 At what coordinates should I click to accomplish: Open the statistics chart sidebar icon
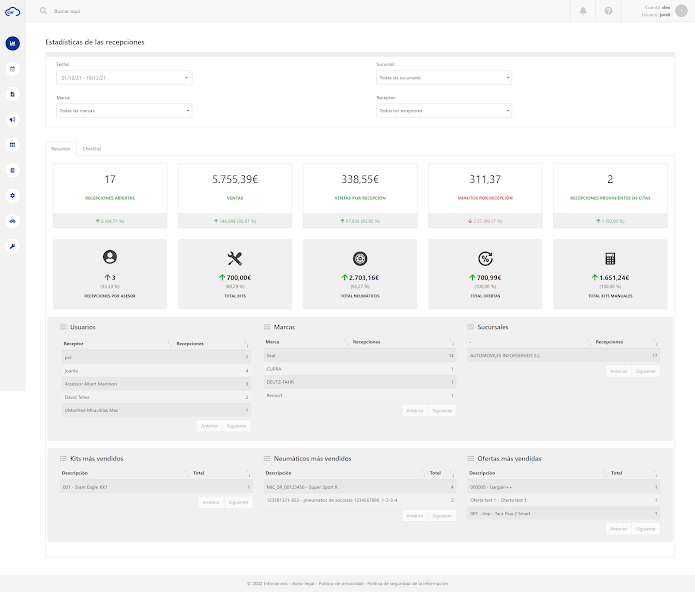pos(13,44)
